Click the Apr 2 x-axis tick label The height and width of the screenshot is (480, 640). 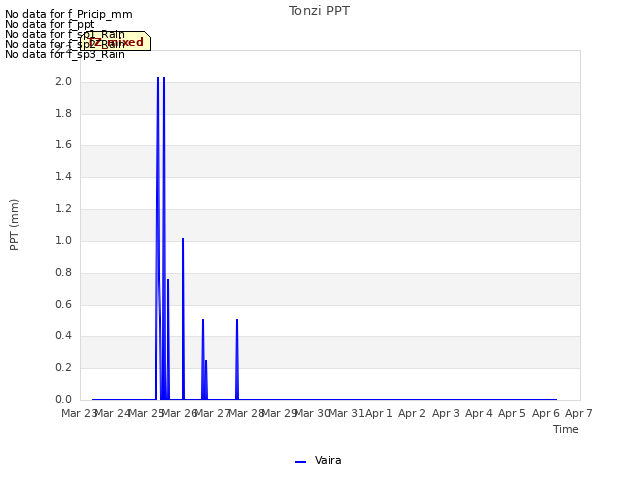pos(412,413)
